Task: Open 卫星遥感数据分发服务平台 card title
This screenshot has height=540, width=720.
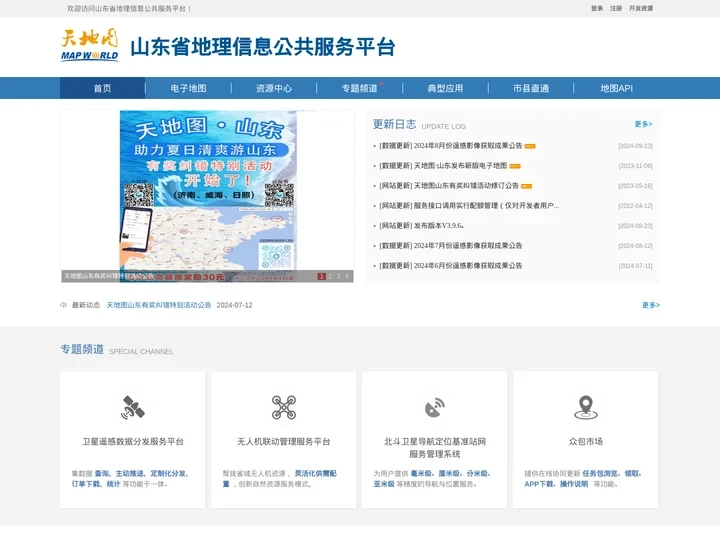Action: point(133,442)
